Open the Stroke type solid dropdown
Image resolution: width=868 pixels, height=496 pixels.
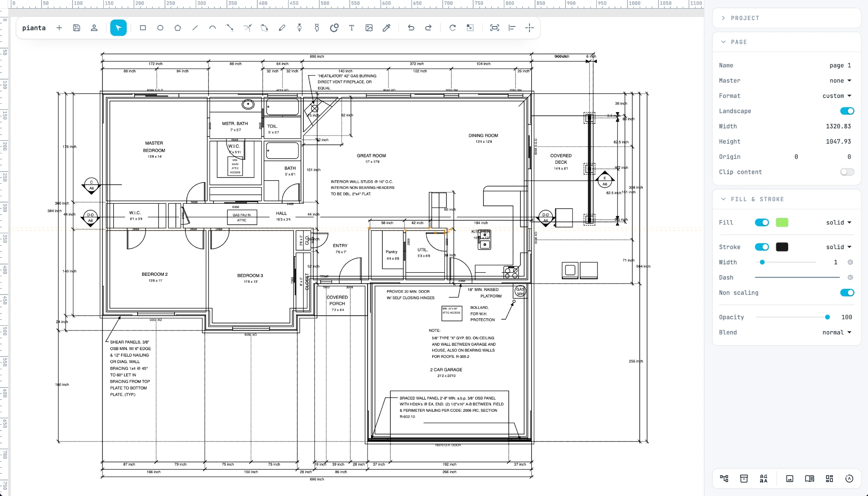coord(838,247)
